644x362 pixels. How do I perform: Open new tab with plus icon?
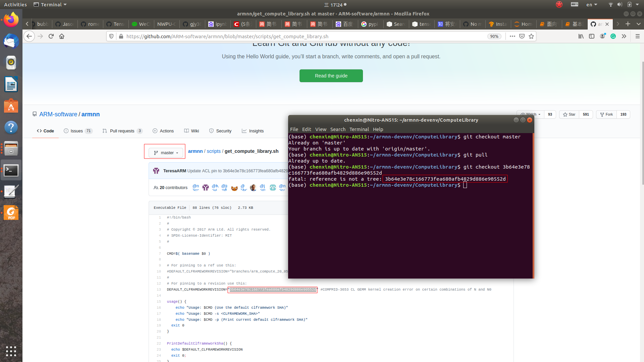[x=628, y=24]
